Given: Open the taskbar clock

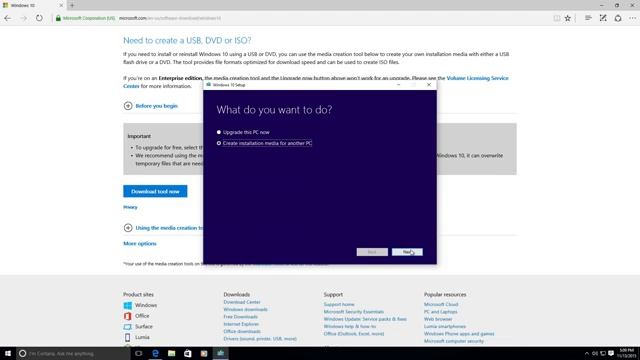Looking at the screenshot, I should [627, 353].
